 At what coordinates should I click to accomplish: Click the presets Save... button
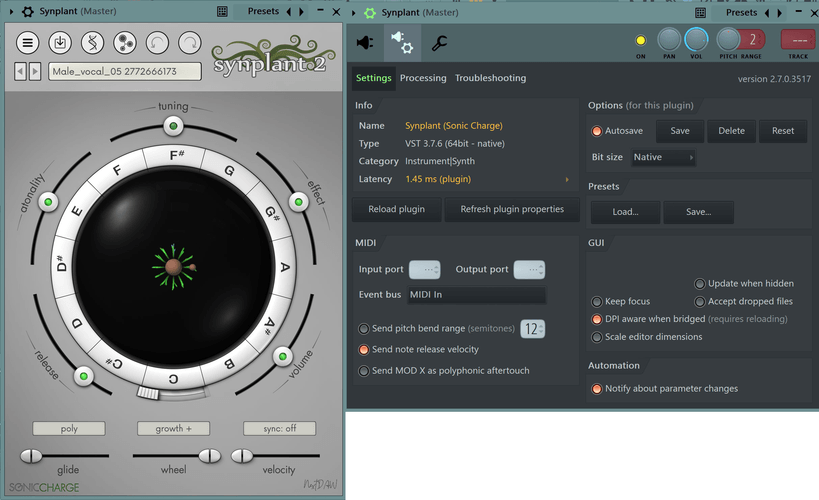coord(699,212)
